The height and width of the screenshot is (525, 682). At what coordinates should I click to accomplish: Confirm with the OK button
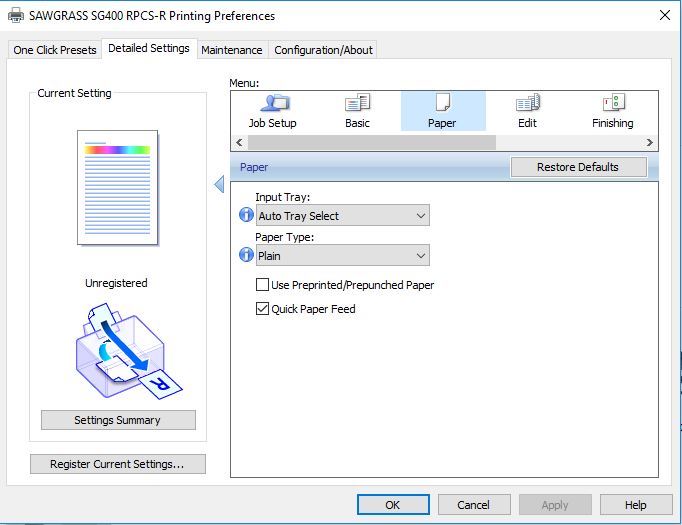[393, 505]
